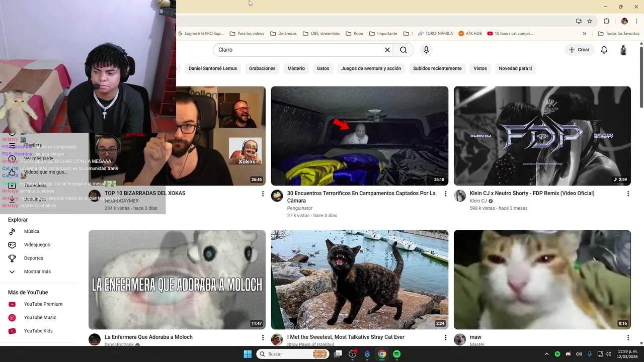Open OBS Studio from the taskbar
644x362 pixels.
pyautogui.click(x=353, y=354)
